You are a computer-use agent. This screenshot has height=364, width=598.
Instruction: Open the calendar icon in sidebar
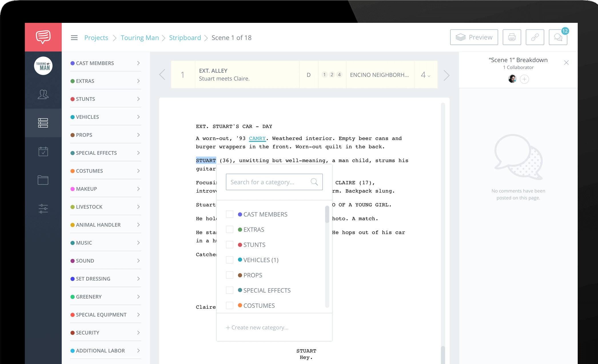[x=43, y=151]
